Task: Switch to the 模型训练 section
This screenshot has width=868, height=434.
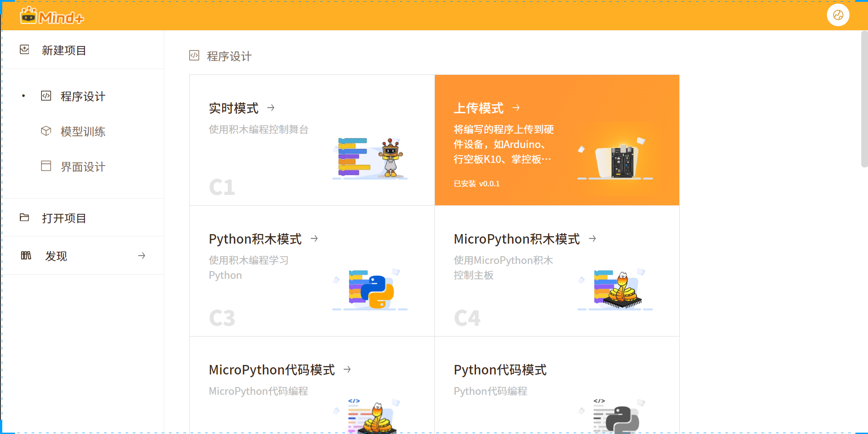Action: point(83,132)
